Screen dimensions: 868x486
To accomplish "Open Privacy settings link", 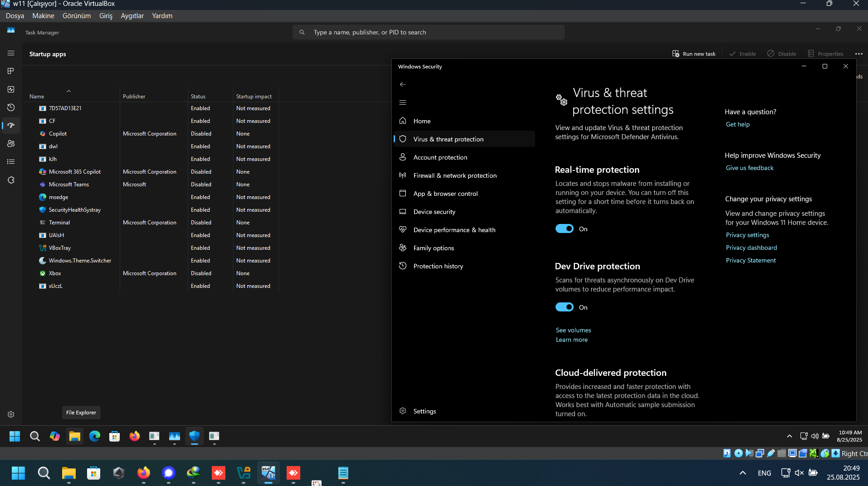I will coord(747,235).
